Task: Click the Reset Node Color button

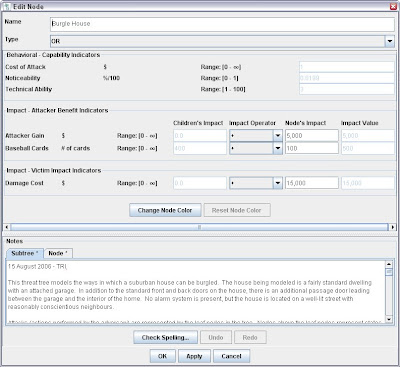Action: tap(237, 210)
